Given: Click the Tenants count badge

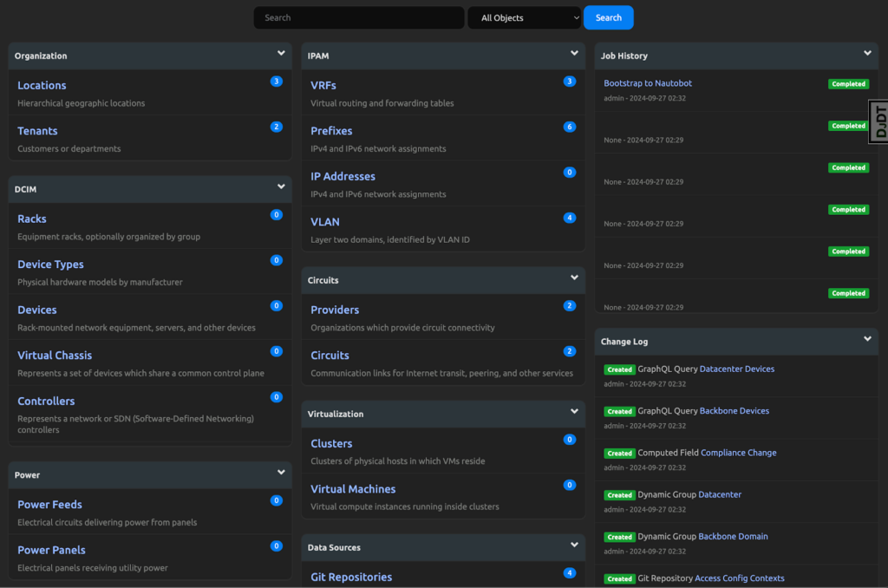Looking at the screenshot, I should [276, 127].
